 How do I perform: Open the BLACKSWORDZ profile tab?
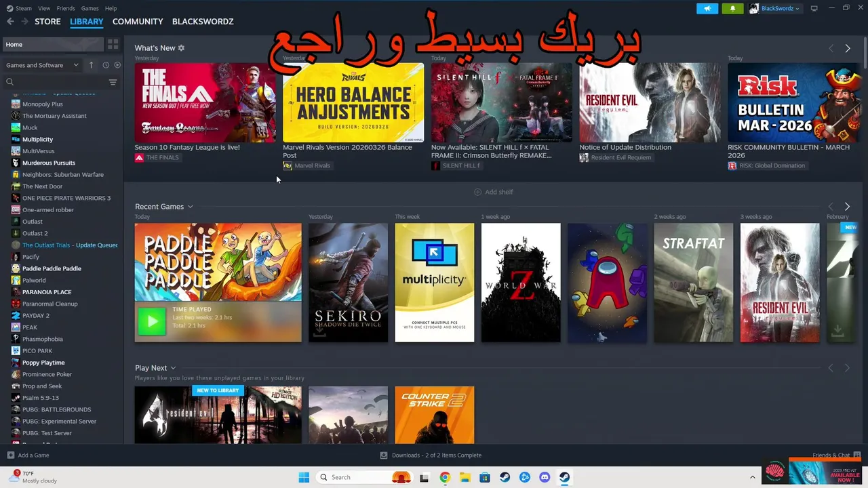tap(203, 22)
